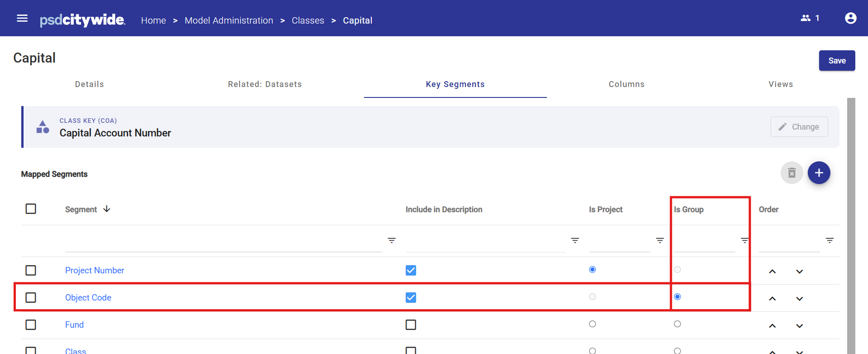
Task: Open the active users indicator
Action: point(810,18)
